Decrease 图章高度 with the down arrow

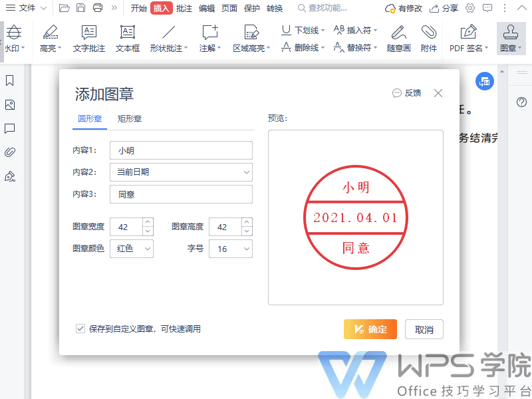pyautogui.click(x=247, y=231)
